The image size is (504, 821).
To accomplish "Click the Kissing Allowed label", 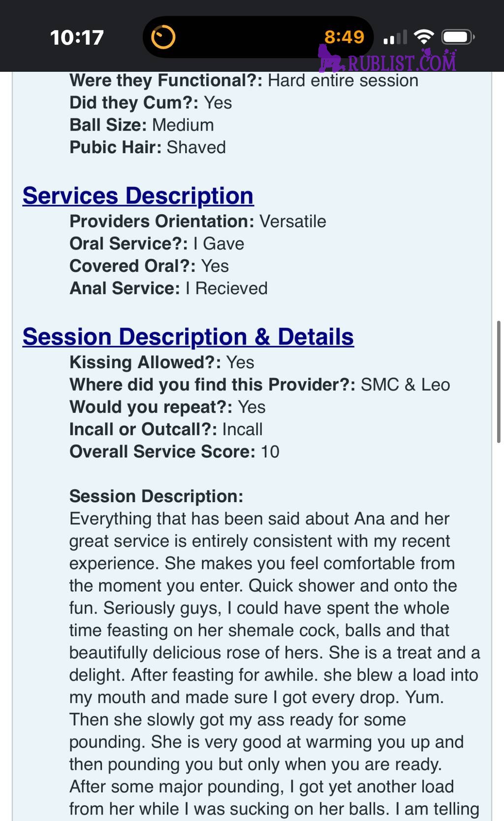I will (145, 362).
